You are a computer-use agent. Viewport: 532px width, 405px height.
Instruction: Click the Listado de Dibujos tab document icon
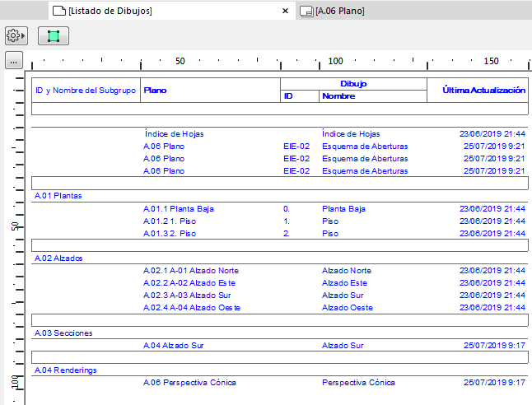point(58,11)
